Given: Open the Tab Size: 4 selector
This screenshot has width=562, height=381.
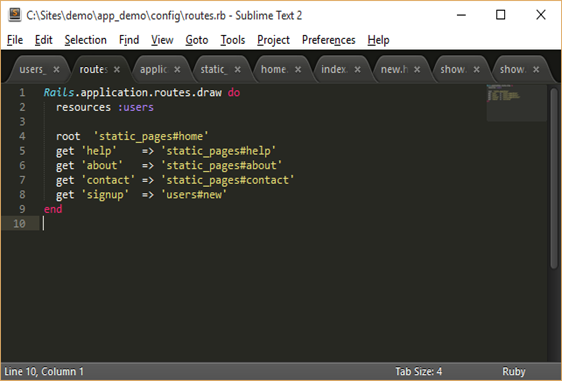Looking at the screenshot, I should point(418,371).
